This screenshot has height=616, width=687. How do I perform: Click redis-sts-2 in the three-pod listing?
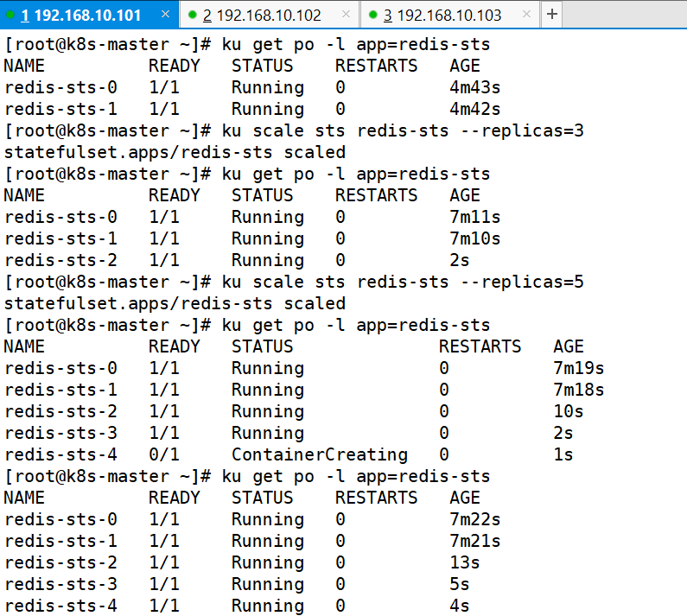tap(60, 260)
